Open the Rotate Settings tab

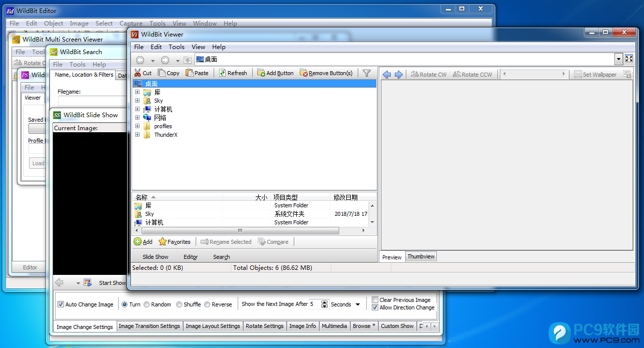(x=265, y=326)
